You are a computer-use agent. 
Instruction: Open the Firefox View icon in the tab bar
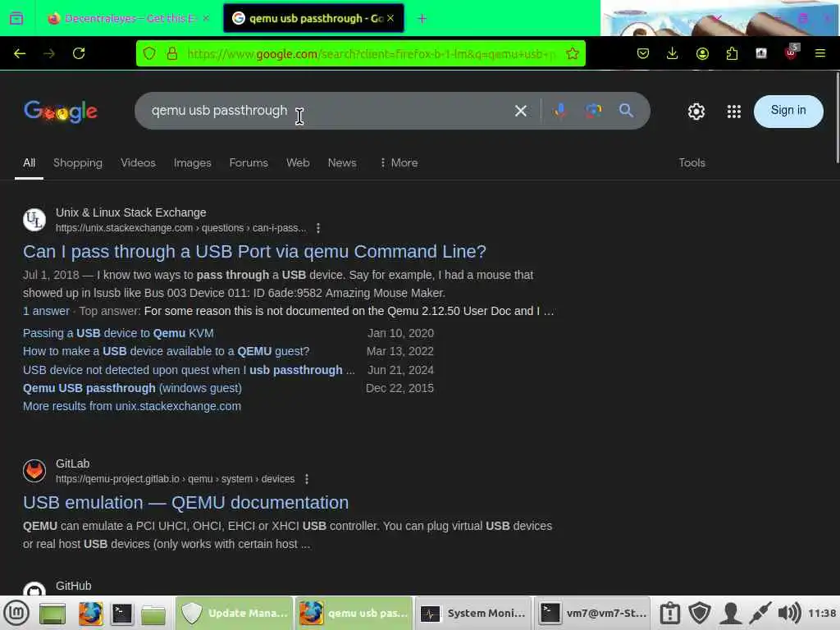(16, 18)
